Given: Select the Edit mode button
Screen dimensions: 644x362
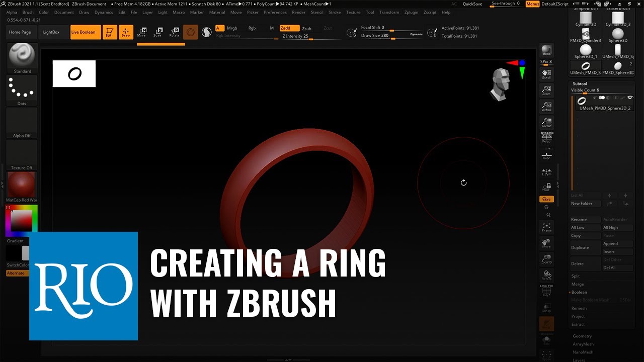Looking at the screenshot, I should point(110,32).
